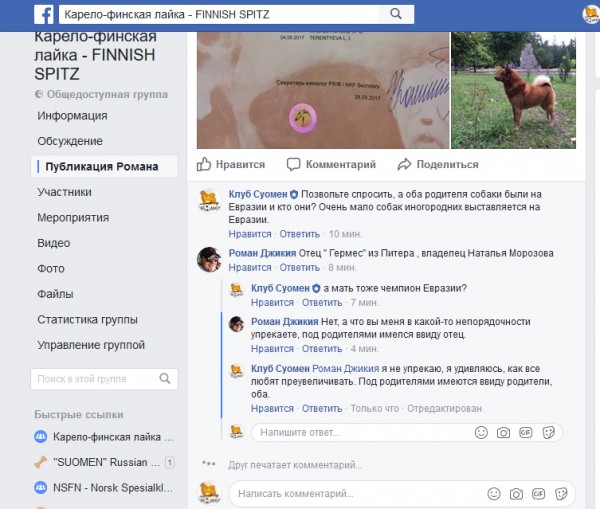Viewport: 600px width, 509px height.
Task: Open Обсуждение section in sidebar
Action: [x=70, y=141]
